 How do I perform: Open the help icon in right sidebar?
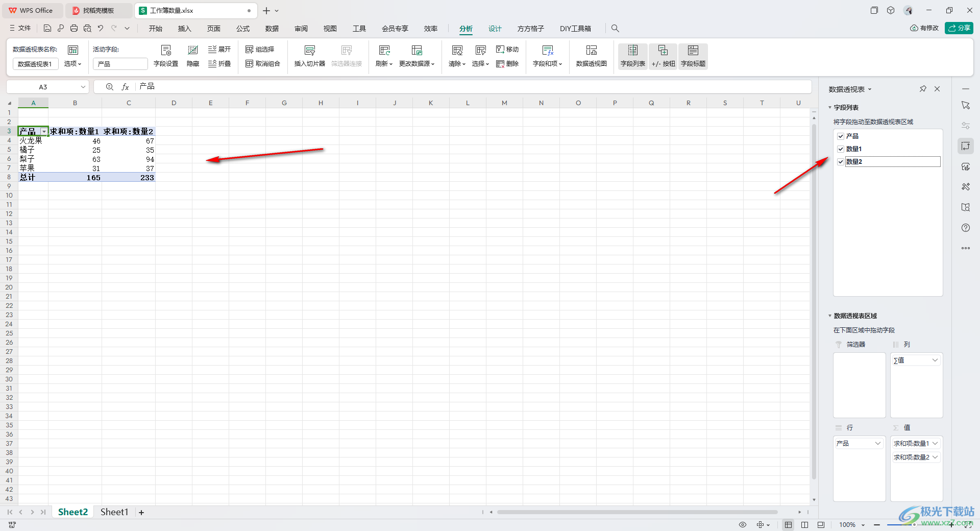click(965, 228)
